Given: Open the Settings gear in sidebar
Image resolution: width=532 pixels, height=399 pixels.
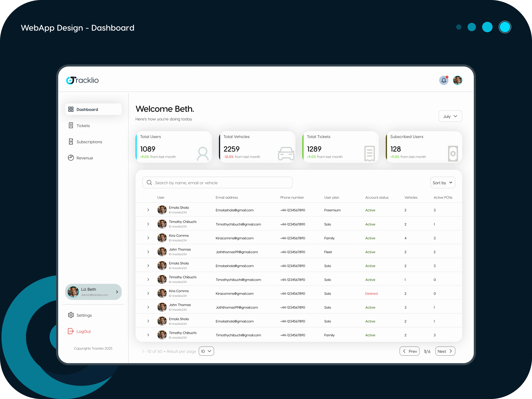Looking at the screenshot, I should point(71,315).
